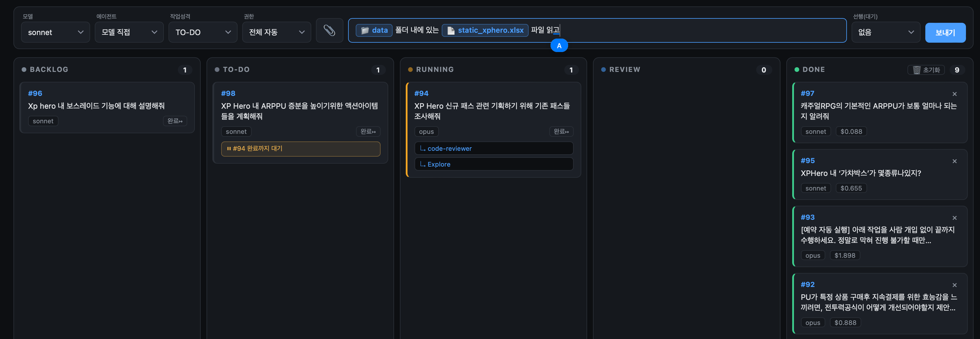Open the sonnet model dropdown
This screenshot has height=339, width=980.
click(x=56, y=32)
